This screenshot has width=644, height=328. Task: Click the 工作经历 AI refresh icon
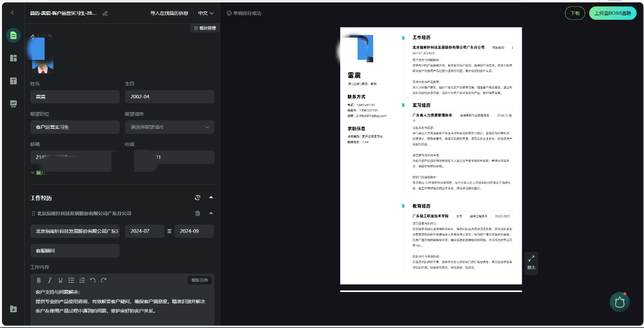[x=198, y=198]
